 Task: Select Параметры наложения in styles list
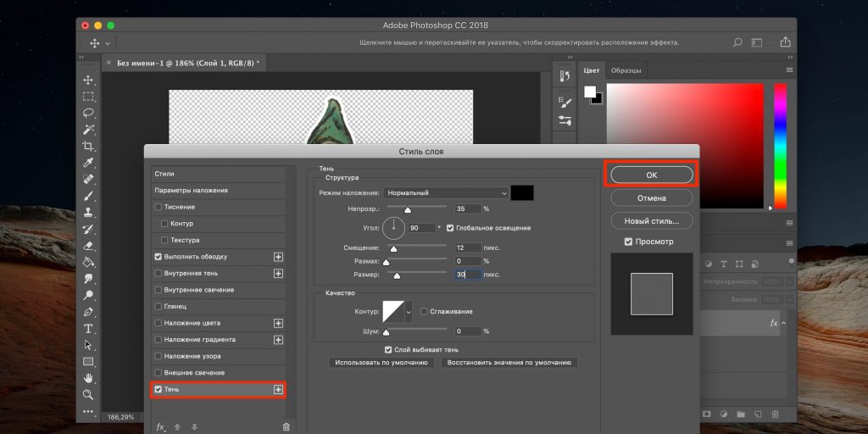[191, 190]
